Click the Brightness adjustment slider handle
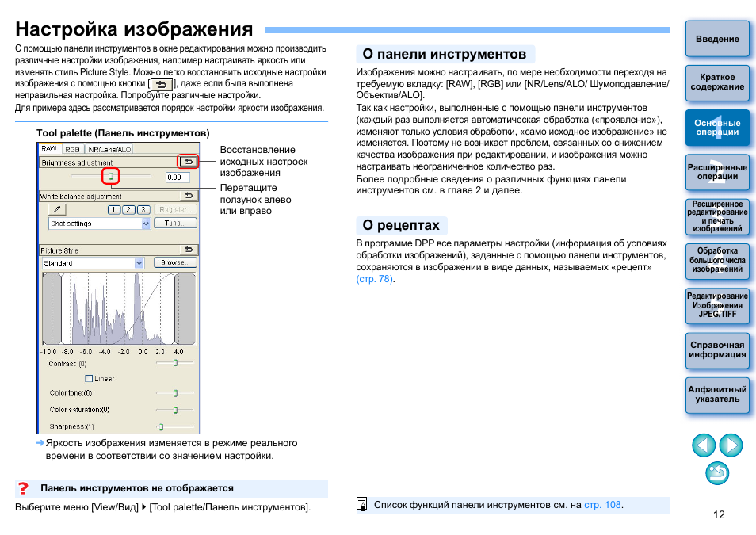 (111, 176)
